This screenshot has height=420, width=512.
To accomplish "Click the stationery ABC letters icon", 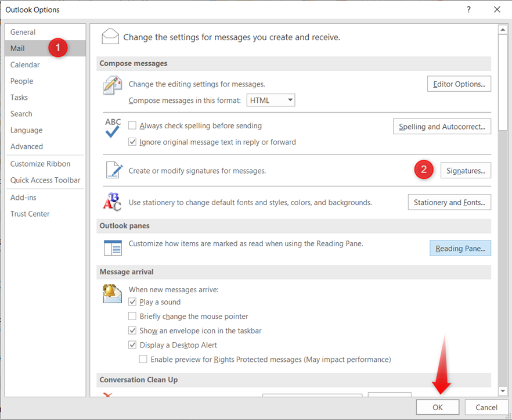I will pos(112,202).
